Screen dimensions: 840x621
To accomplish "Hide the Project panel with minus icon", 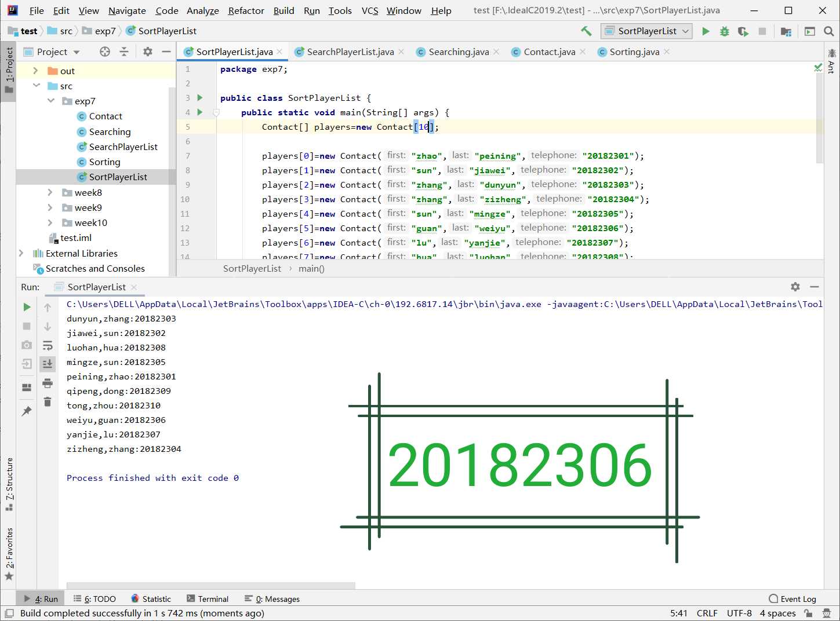I will pyautogui.click(x=166, y=52).
